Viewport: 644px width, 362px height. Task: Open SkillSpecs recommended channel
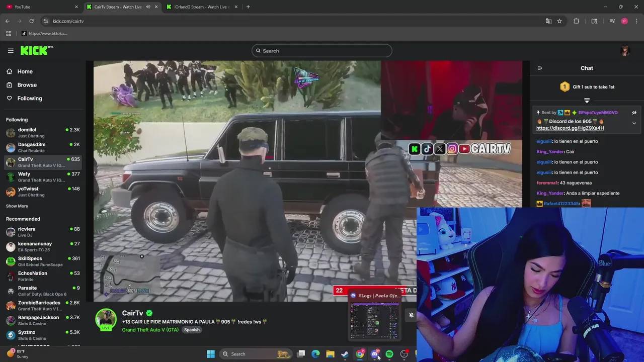(x=43, y=261)
